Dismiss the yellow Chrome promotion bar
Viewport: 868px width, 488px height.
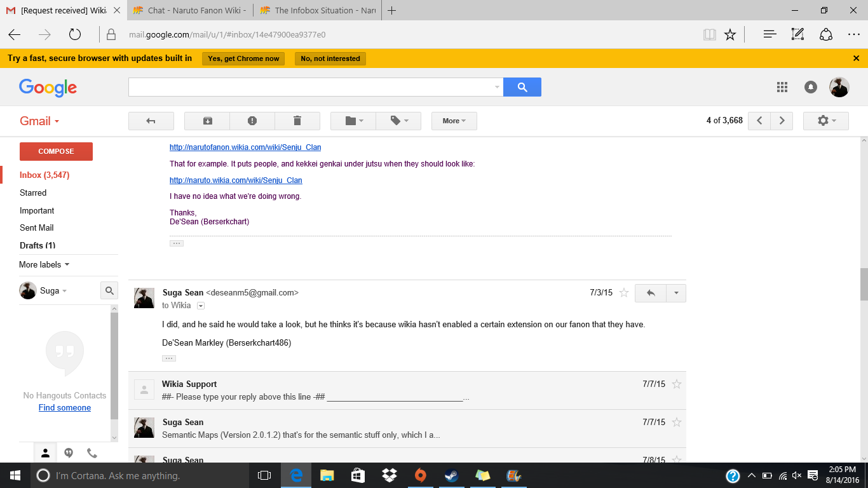856,58
